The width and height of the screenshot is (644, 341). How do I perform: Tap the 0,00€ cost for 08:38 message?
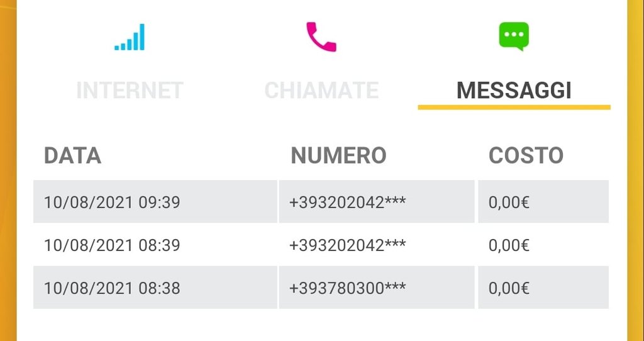coord(543,287)
